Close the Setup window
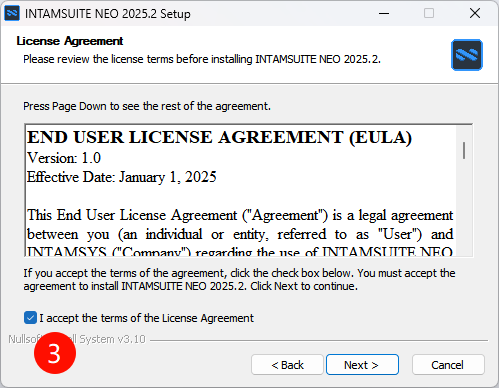499x388 pixels. 475,13
